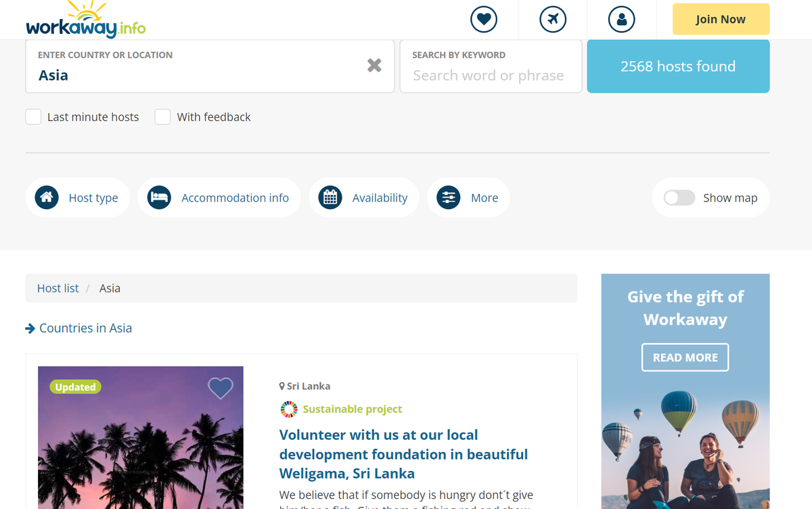Image resolution: width=812 pixels, height=509 pixels.
Task: Click the airplane travel icon in header
Action: 553,19
